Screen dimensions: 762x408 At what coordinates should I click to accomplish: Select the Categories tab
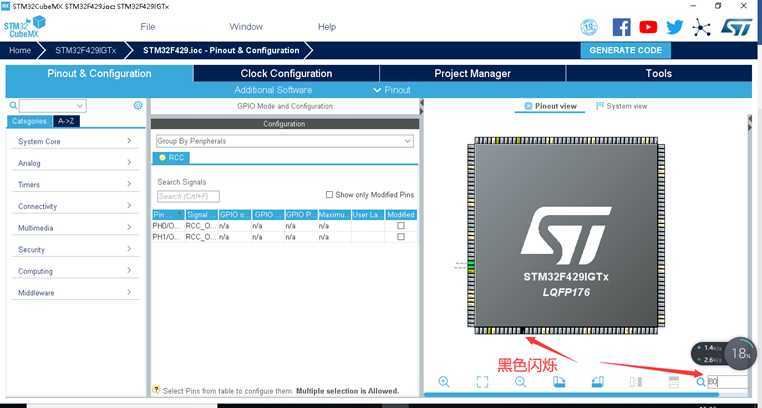30,121
